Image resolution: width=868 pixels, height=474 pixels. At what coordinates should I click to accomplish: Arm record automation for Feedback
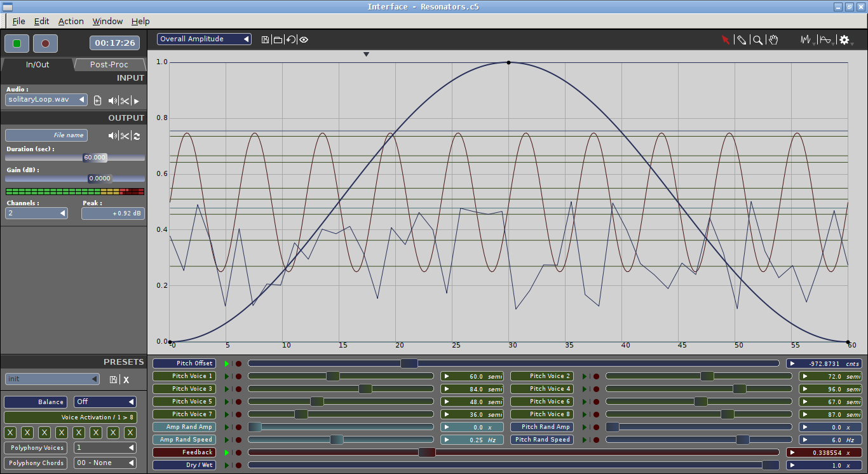(x=238, y=452)
